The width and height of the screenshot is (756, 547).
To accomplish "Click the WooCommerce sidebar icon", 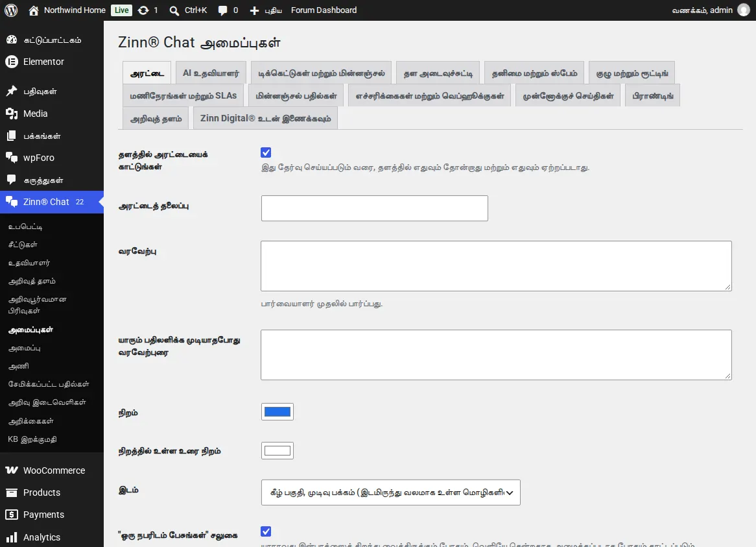I will [12, 470].
